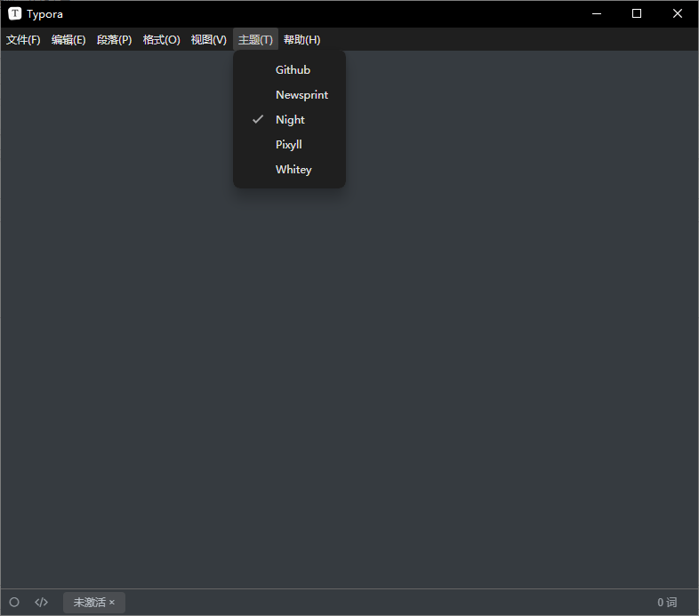Maximize the Typora window

point(637,14)
